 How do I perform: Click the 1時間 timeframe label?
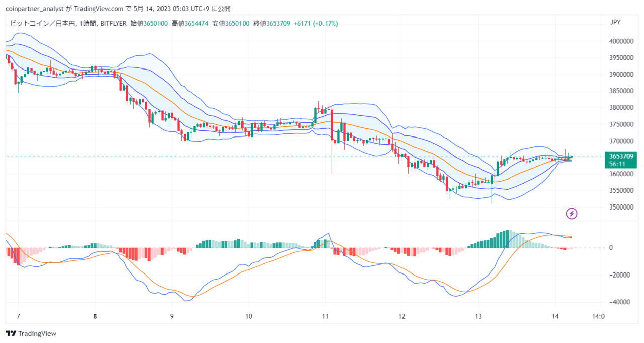(x=87, y=23)
